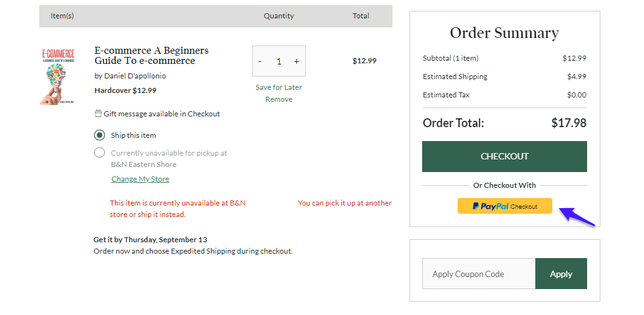Select the store pickup radio option
This screenshot has width=644, height=315.
[x=99, y=152]
